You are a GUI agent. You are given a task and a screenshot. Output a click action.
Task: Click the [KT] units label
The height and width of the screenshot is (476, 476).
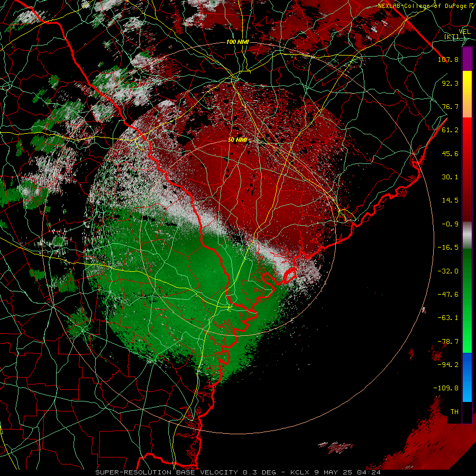(x=452, y=36)
